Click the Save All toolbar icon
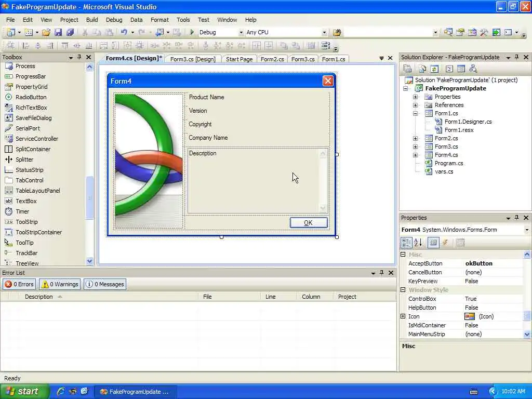 (x=70, y=32)
